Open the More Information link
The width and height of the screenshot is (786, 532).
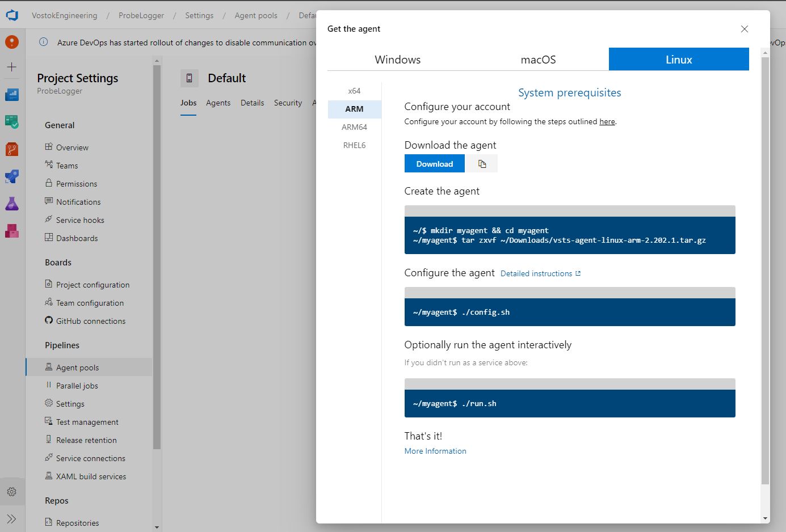pyautogui.click(x=435, y=451)
